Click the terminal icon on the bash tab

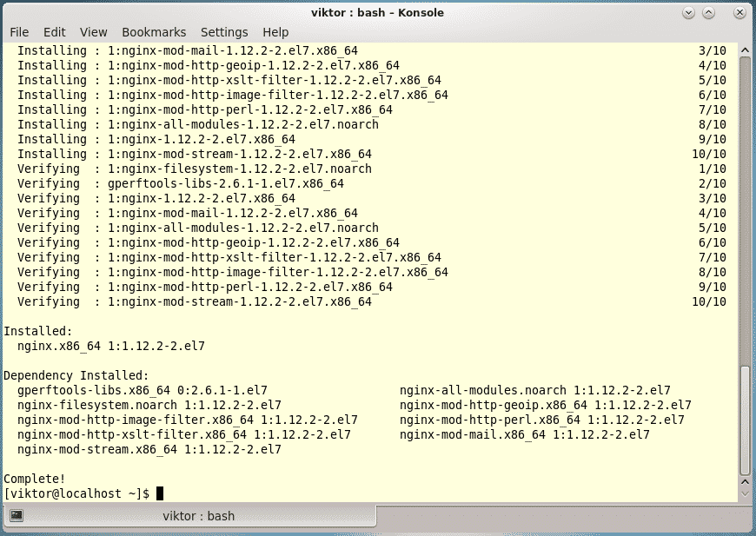[x=17, y=516]
